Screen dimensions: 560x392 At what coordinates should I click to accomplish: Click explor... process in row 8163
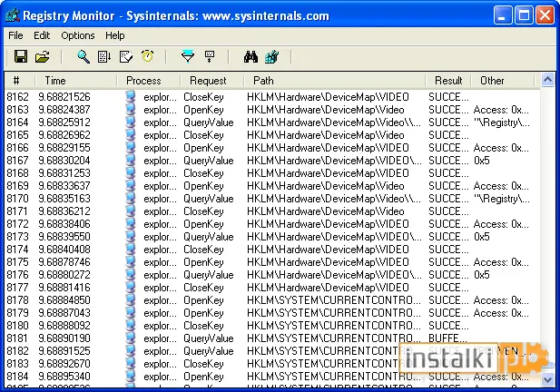pos(160,110)
